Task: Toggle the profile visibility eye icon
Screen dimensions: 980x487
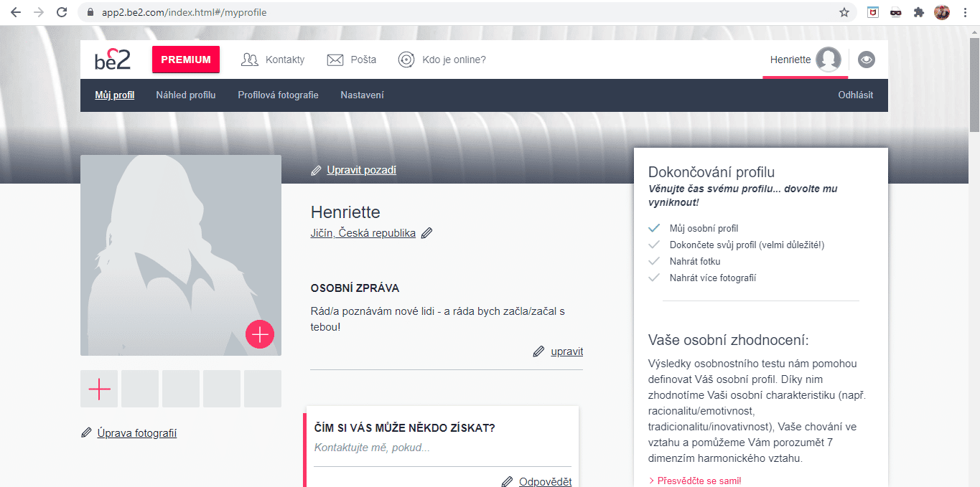Action: pos(867,60)
